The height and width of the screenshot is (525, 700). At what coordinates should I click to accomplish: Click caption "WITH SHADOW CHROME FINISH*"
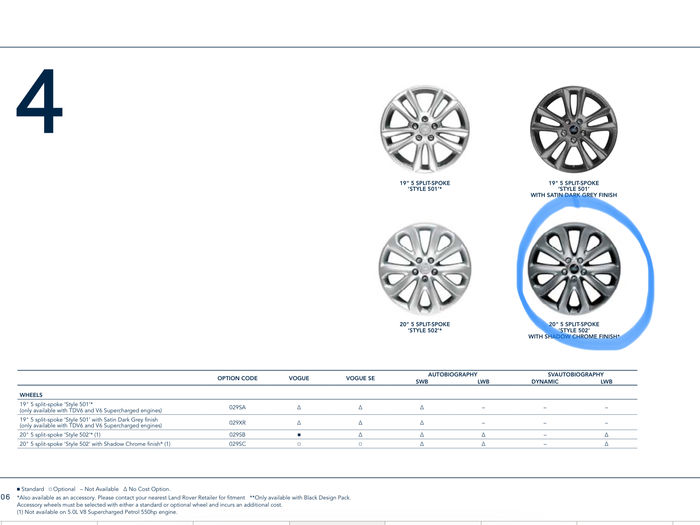tap(574, 337)
